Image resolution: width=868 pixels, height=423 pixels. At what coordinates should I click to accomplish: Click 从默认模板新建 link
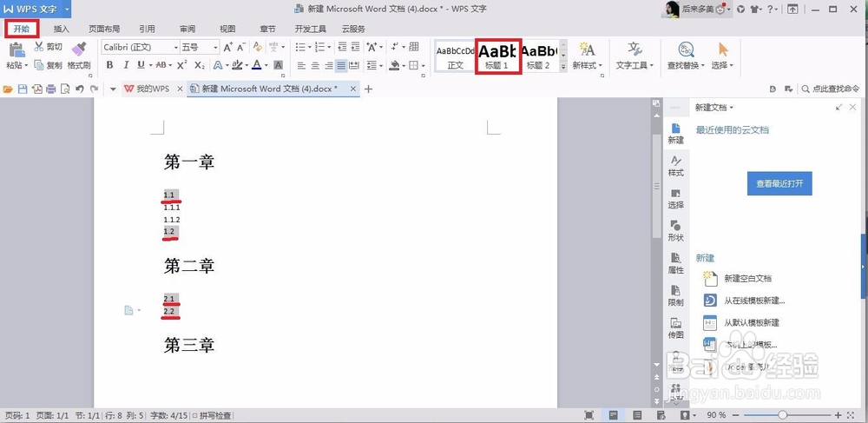tap(751, 323)
